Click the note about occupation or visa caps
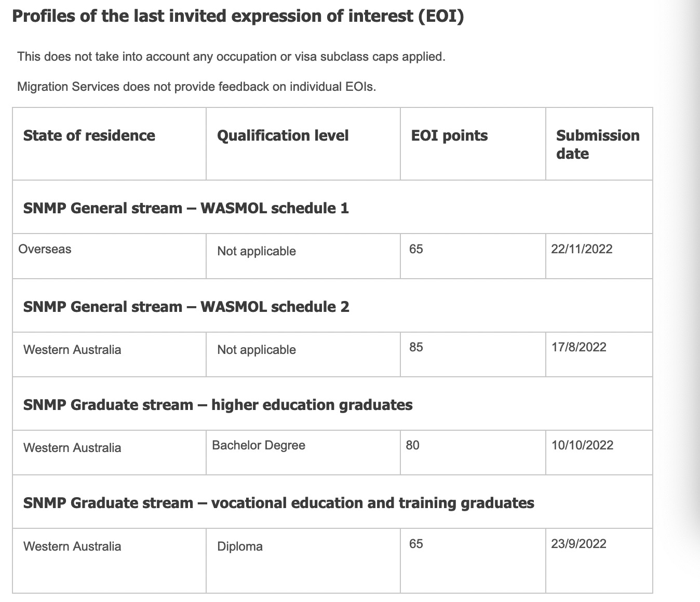 (231, 57)
